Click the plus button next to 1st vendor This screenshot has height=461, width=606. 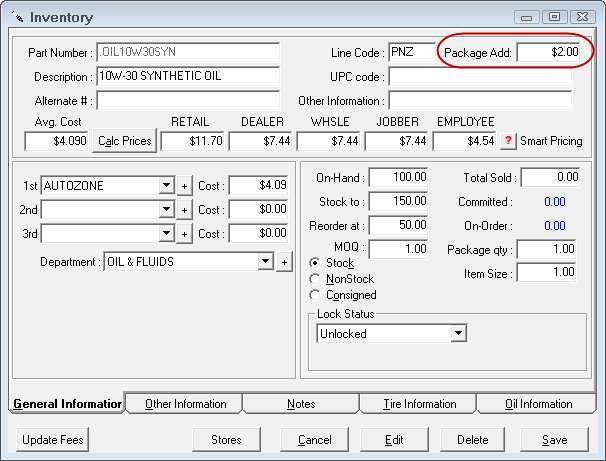coord(184,186)
